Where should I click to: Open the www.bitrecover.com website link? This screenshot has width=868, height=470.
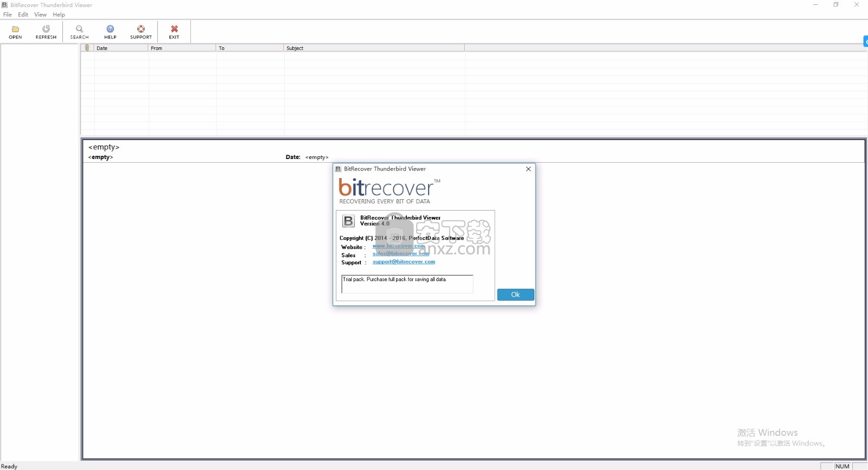(x=398, y=246)
